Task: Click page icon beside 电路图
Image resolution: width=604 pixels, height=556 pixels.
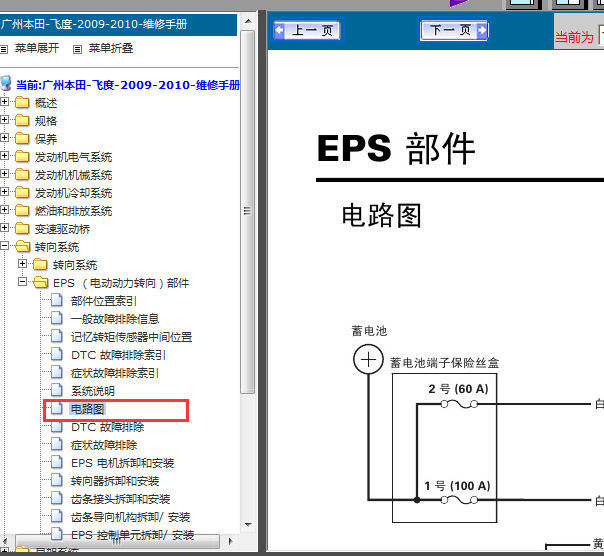Action: [57, 408]
